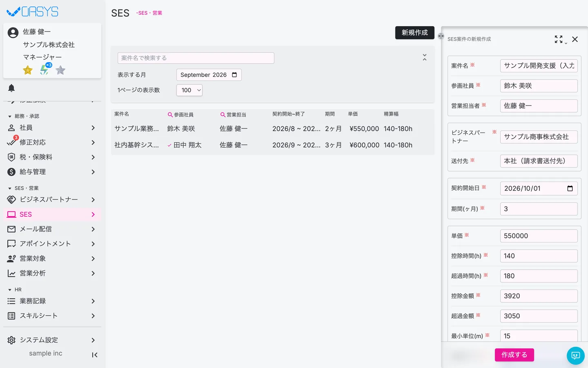Close the SES new case panel

tap(575, 39)
